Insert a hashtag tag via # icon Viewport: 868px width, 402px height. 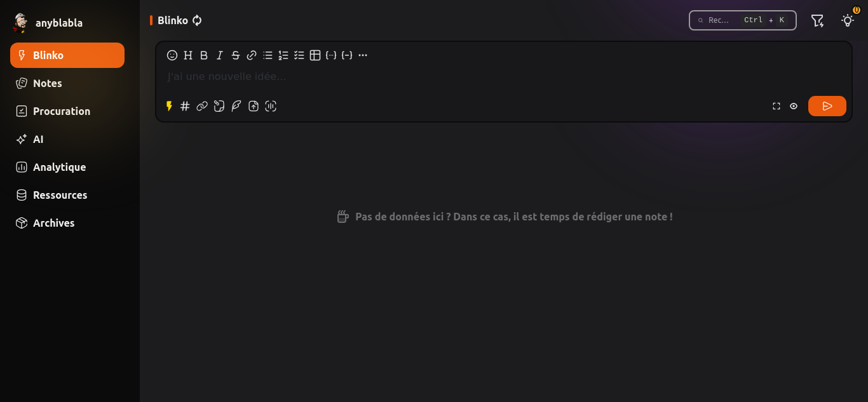coord(185,106)
